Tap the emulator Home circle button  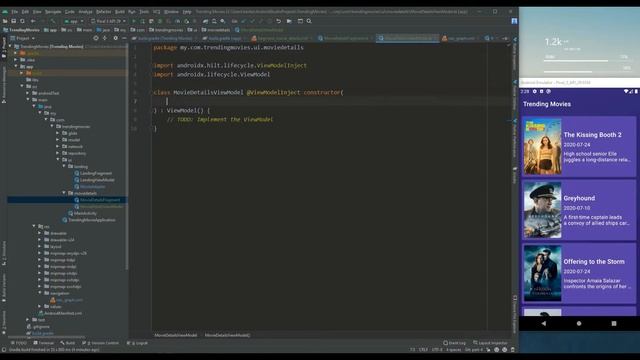click(x=579, y=323)
